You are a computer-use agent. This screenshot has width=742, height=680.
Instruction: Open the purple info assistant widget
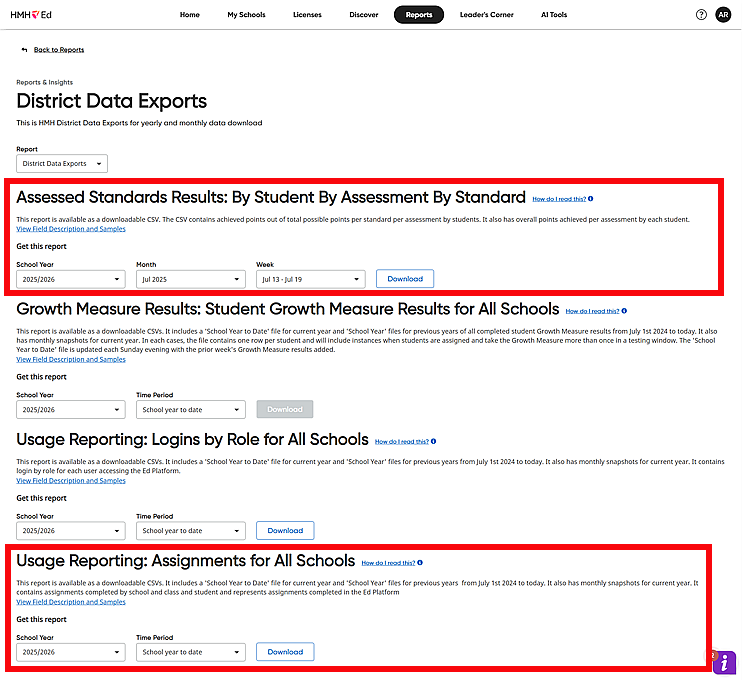724,662
